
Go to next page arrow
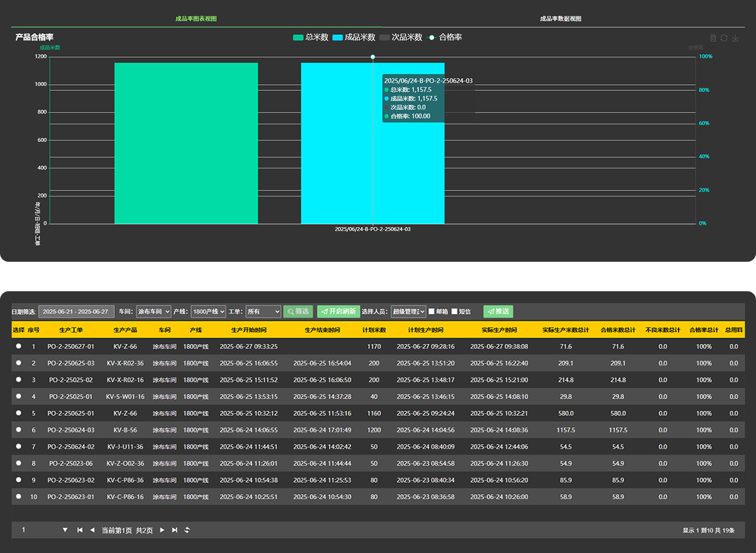click(162, 530)
